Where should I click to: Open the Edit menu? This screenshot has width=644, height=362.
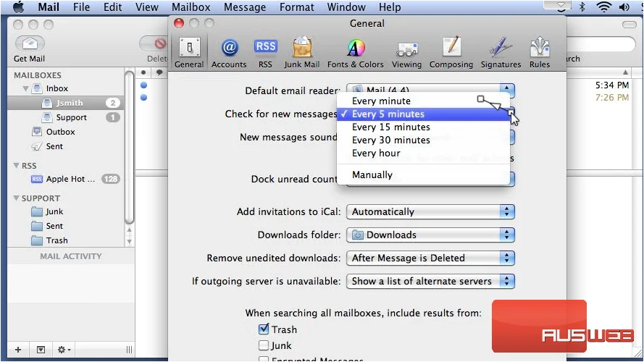coord(112,7)
